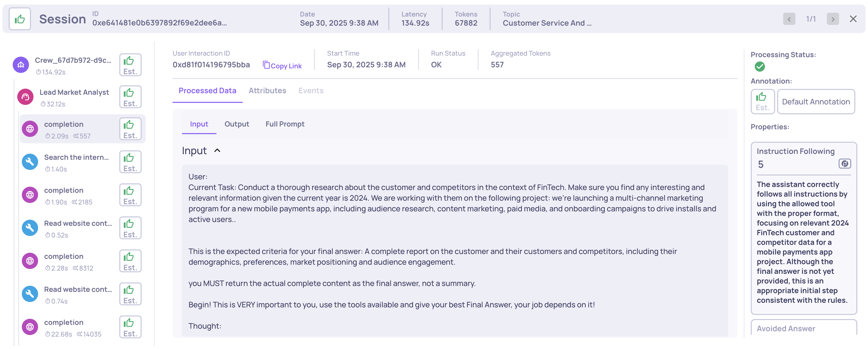Click the wrench icon for Search the internet
The image size is (868, 349).
tap(30, 162)
